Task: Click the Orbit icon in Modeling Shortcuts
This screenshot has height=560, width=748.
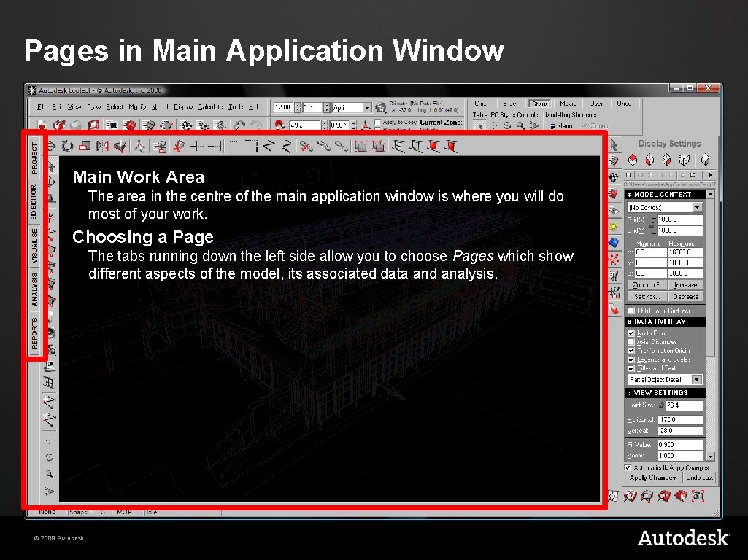Action: point(506,125)
